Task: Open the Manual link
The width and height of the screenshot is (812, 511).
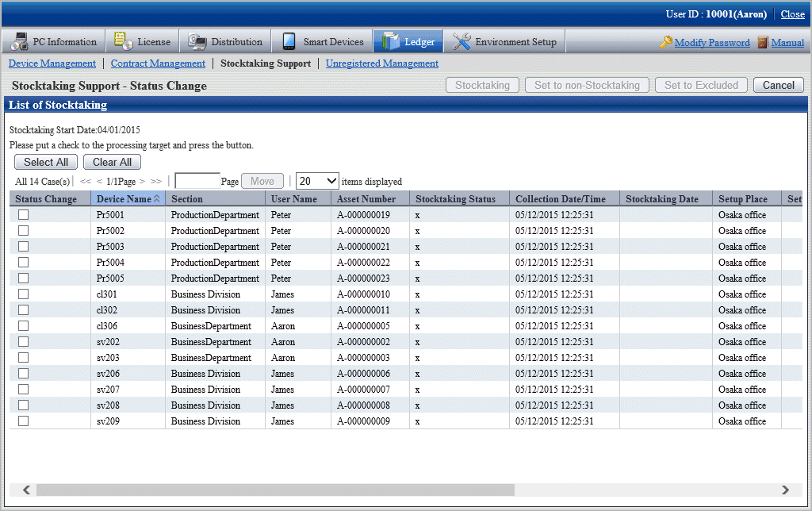Action: pos(787,43)
